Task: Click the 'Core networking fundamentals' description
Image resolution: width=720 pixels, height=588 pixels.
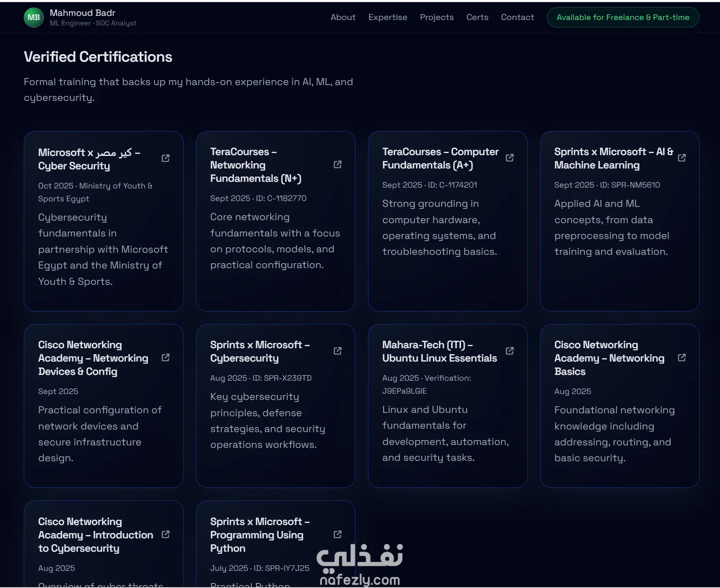Action: pyautogui.click(x=275, y=241)
